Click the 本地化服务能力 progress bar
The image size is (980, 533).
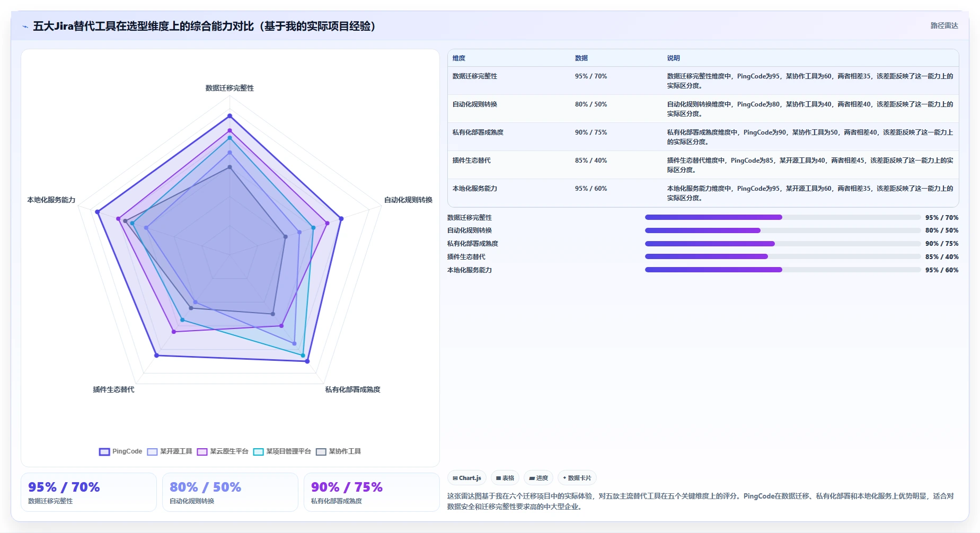pyautogui.click(x=782, y=270)
